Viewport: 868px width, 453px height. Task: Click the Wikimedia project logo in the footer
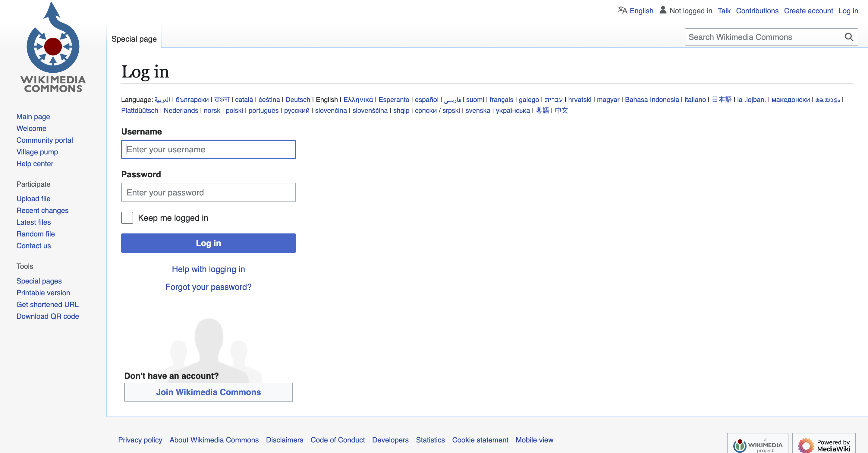pos(757,445)
